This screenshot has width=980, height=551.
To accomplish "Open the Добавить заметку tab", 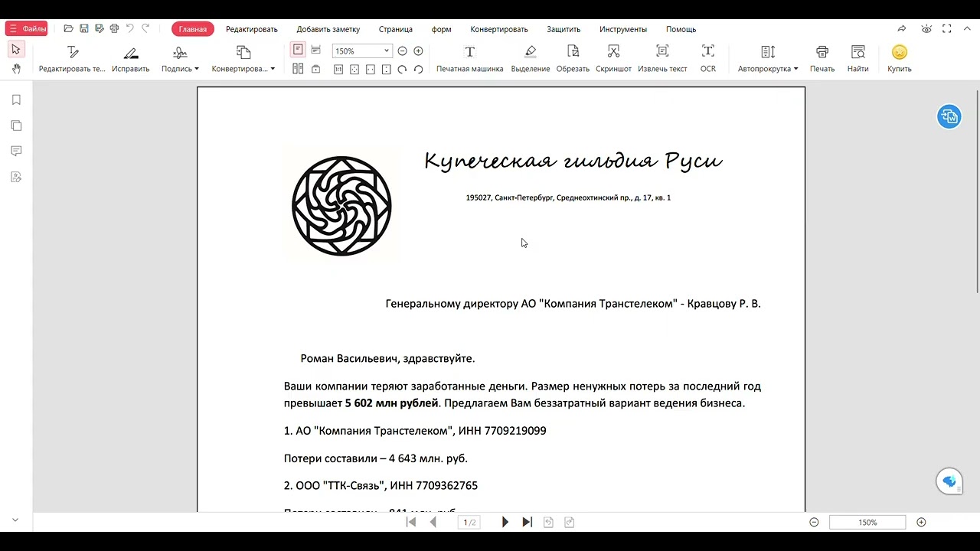I will pos(328,29).
